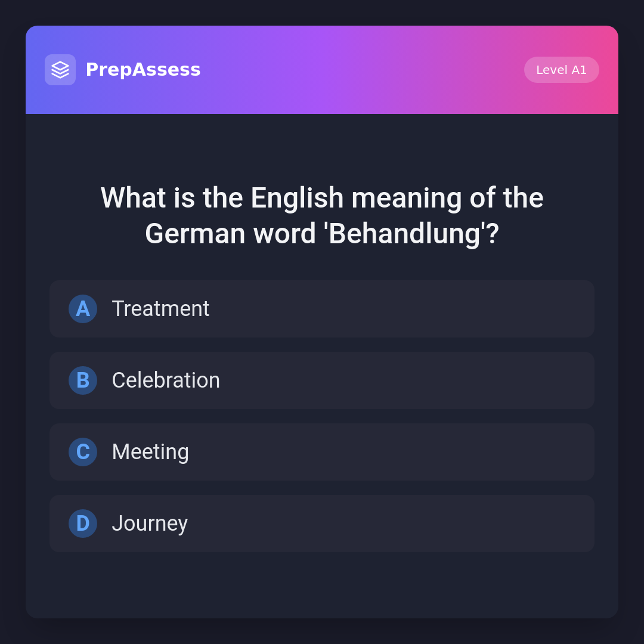The height and width of the screenshot is (644, 644).
Task: Click the PrepAssess brand name
Action: pyautogui.click(x=143, y=70)
